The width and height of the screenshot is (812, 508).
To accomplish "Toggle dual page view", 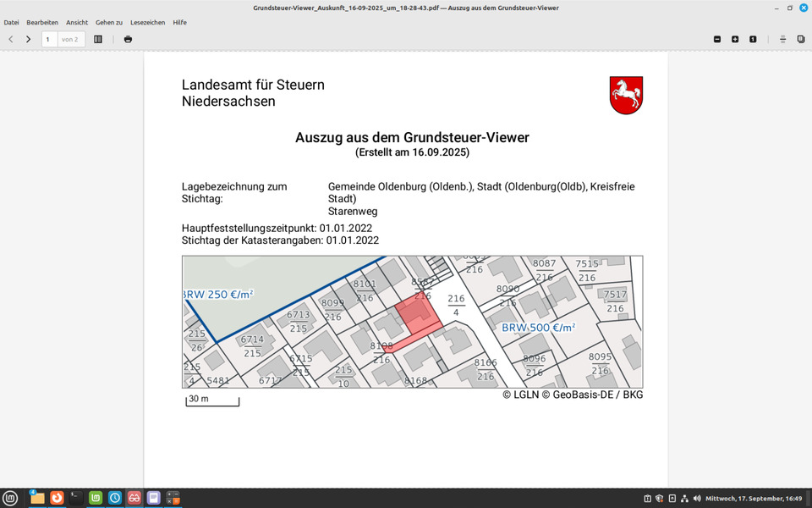I will point(800,39).
